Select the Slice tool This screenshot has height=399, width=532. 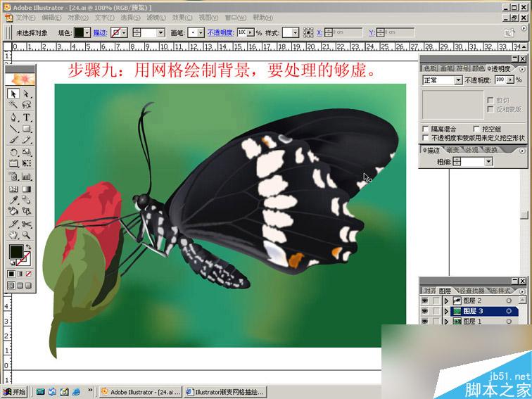click(x=13, y=224)
